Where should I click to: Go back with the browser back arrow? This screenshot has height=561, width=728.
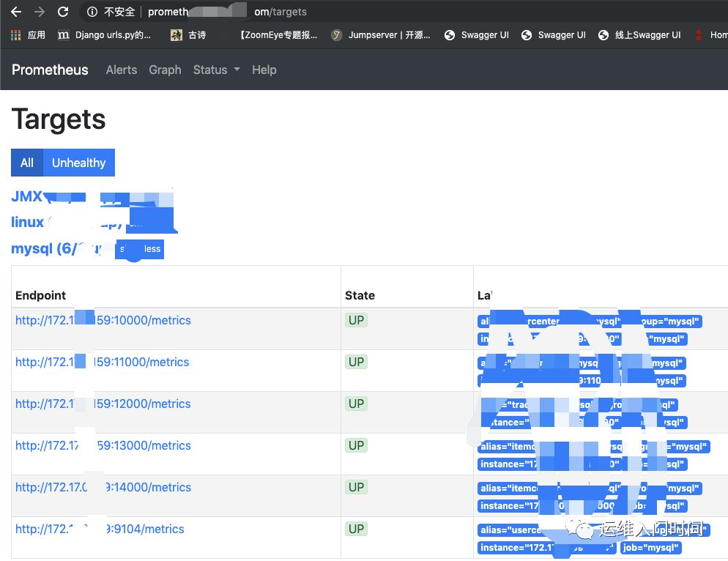click(16, 12)
